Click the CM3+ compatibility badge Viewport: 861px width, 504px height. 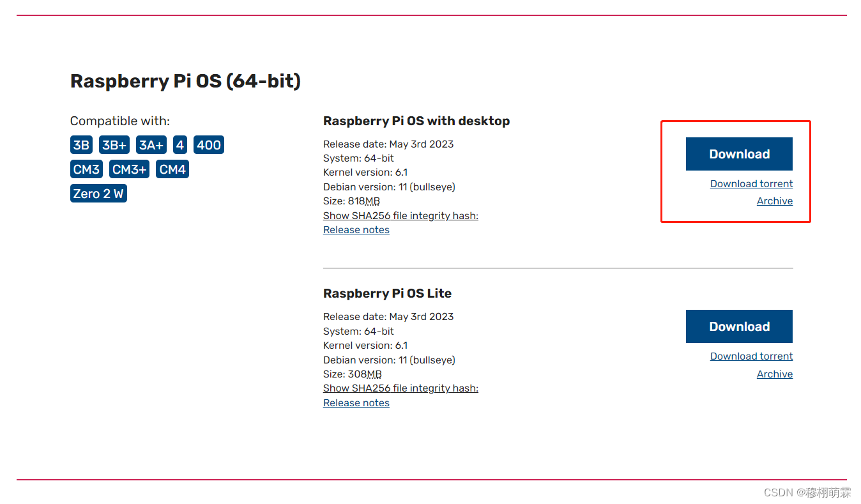pyautogui.click(x=130, y=169)
